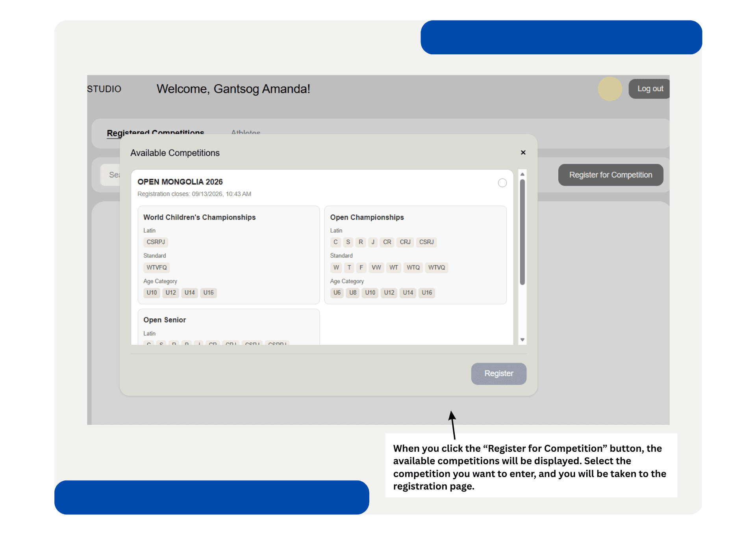
Task: Click the World Children's Championships heading
Action: pos(199,217)
